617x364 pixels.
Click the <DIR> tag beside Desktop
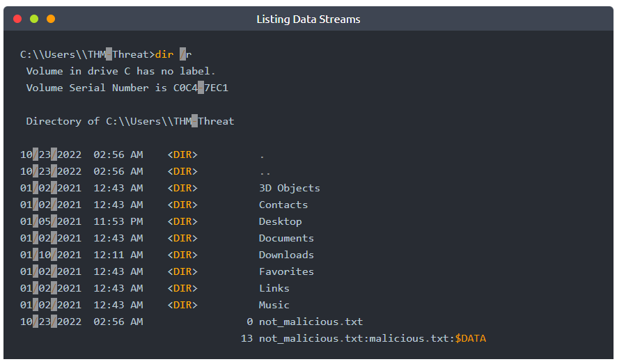point(182,222)
